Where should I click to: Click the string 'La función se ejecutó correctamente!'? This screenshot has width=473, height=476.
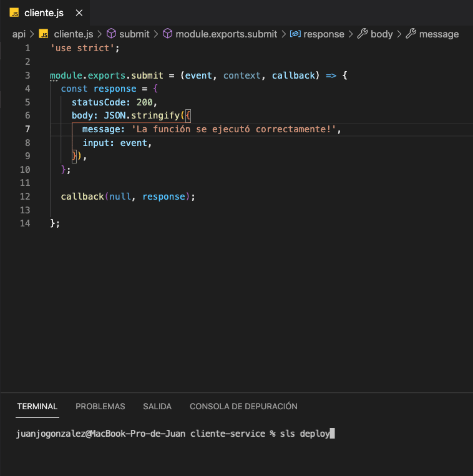(x=234, y=129)
